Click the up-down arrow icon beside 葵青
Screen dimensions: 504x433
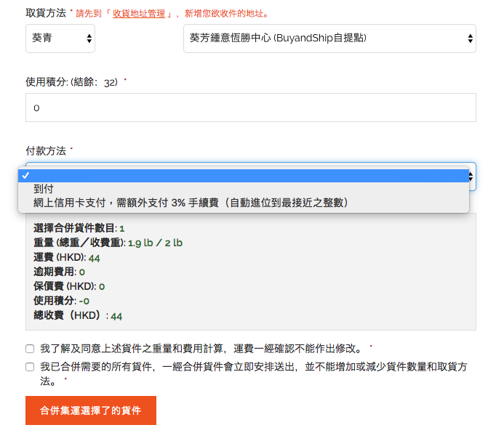click(x=89, y=38)
